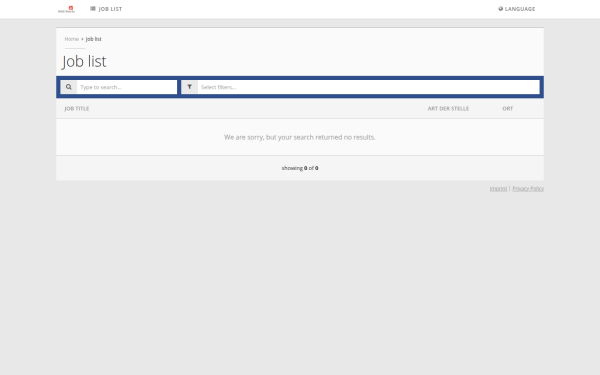Sort by Art der Stelle column
The width and height of the screenshot is (600, 375).
(x=448, y=109)
